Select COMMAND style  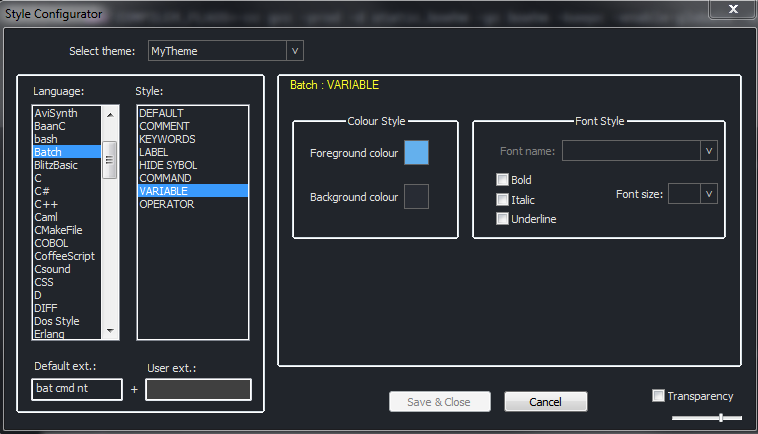[193, 178]
